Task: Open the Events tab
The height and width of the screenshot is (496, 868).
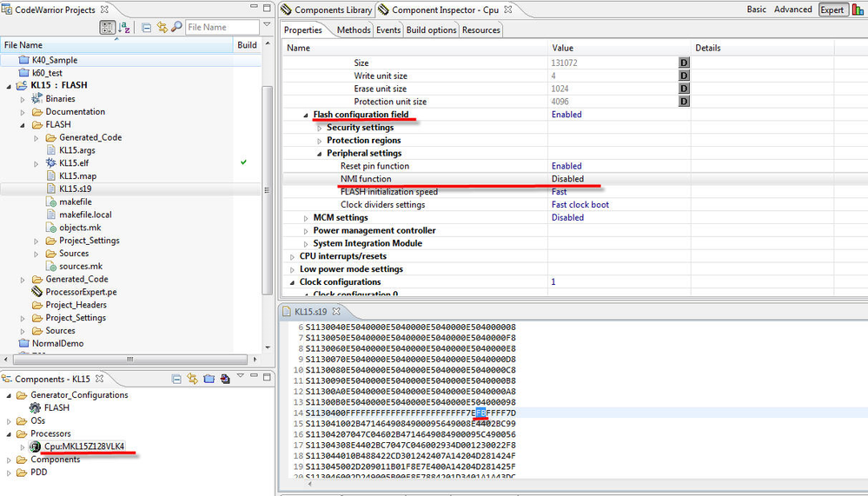Action: coord(388,30)
